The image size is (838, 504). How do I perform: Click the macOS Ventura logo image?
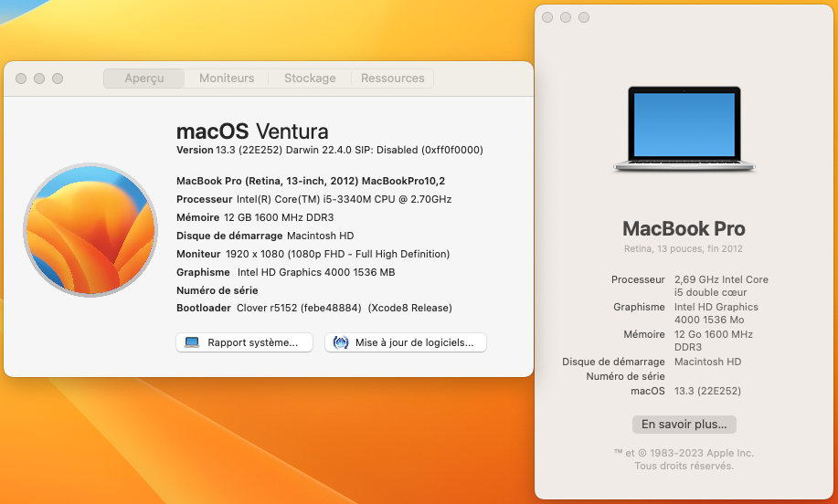90,229
